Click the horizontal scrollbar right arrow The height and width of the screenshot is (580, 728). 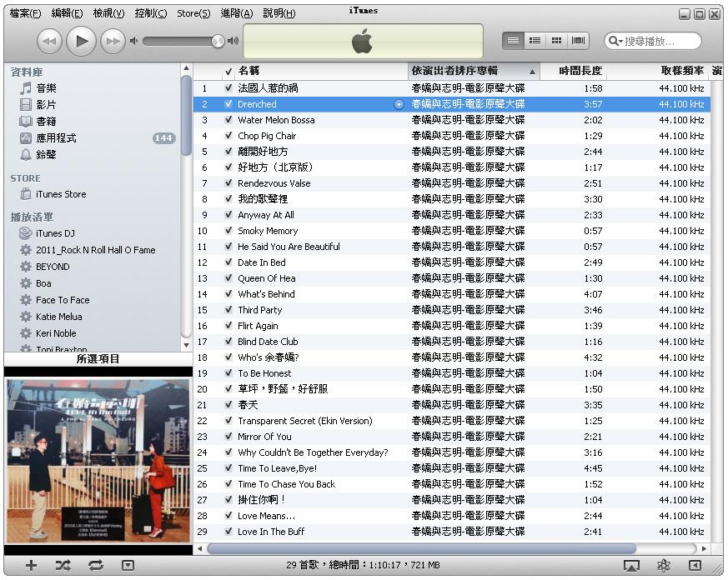[x=704, y=548]
